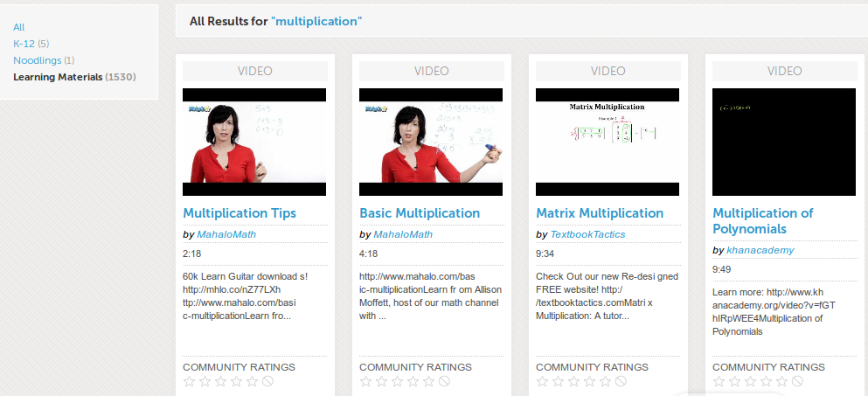The width and height of the screenshot is (868, 396).
Task: Open the Matrix Multiplication video thumbnail
Action: (x=608, y=142)
